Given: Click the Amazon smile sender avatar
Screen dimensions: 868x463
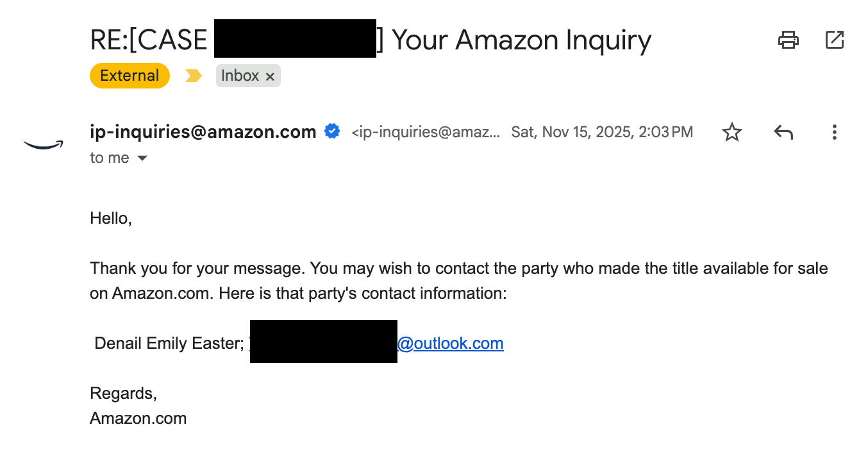Looking at the screenshot, I should coord(44,145).
